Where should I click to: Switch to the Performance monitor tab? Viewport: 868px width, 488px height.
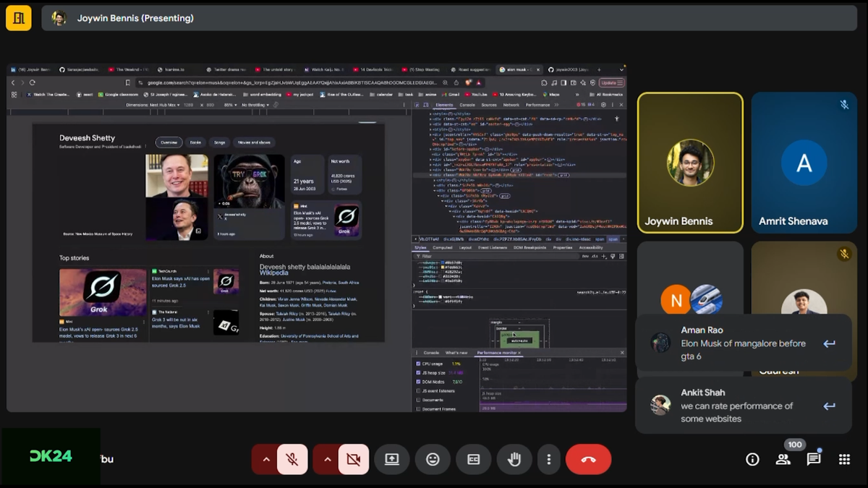(496, 353)
